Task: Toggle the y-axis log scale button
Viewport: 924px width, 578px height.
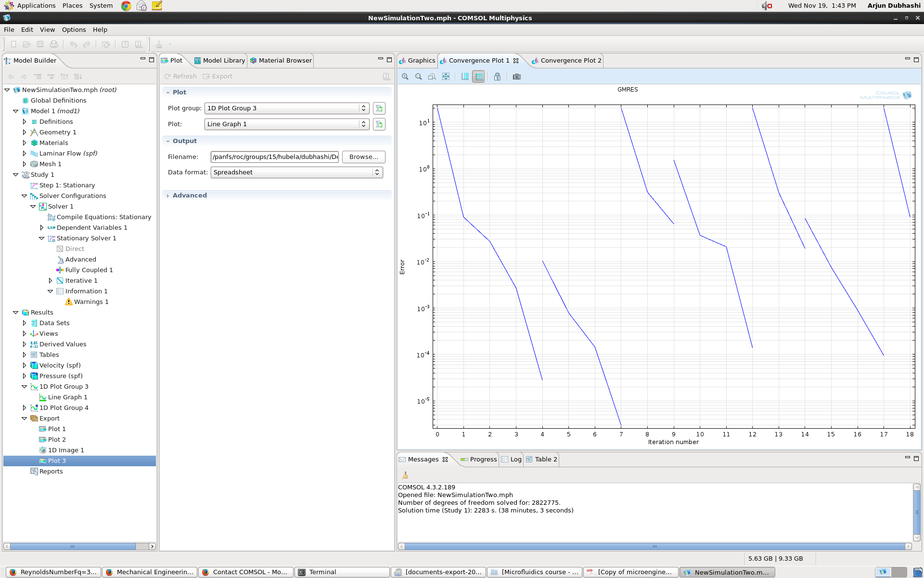Action: 478,77
